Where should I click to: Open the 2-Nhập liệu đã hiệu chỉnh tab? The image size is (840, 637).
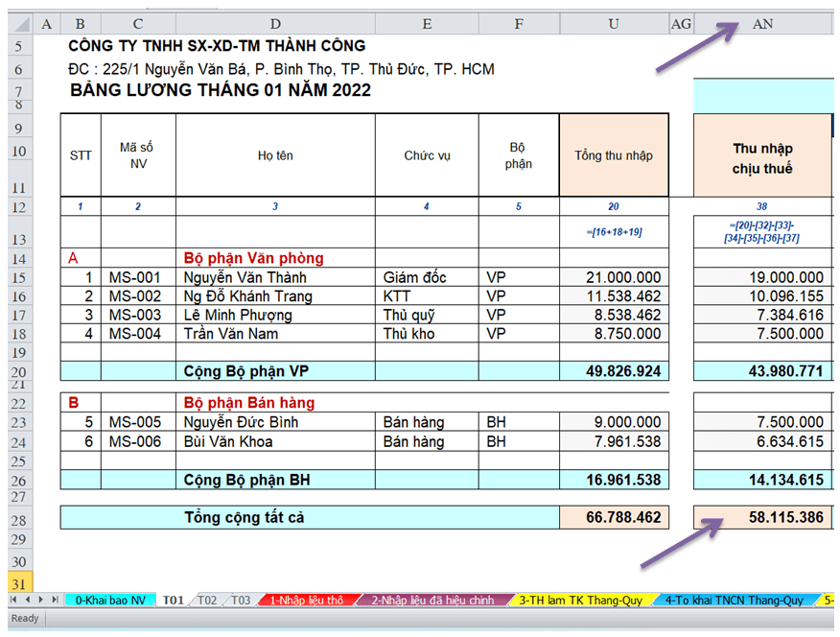pyautogui.click(x=433, y=601)
